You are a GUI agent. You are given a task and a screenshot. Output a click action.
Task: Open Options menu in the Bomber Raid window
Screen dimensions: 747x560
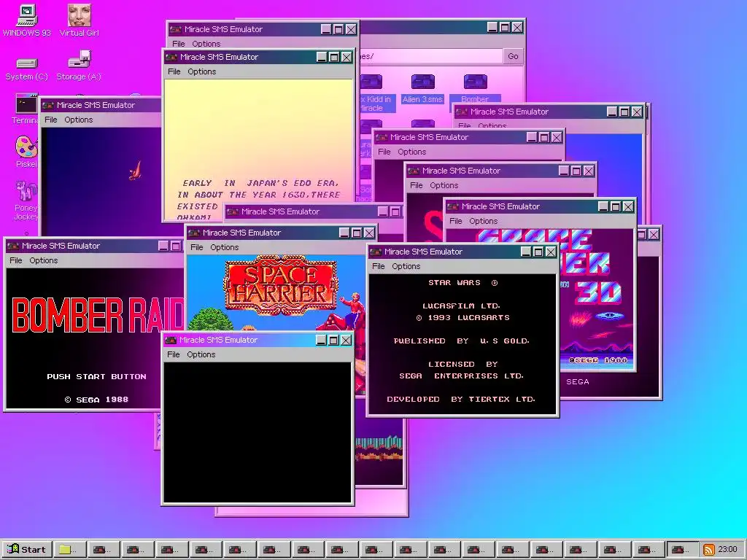pos(43,260)
